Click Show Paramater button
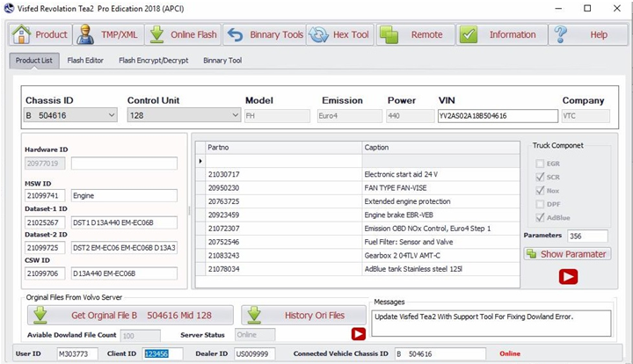633x364 pixels. pyautogui.click(x=568, y=254)
